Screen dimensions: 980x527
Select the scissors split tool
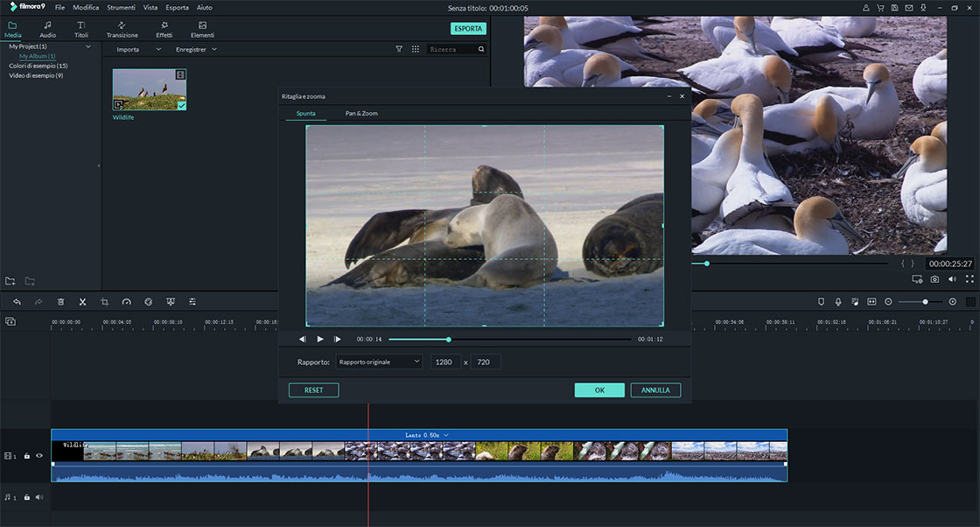[82, 302]
